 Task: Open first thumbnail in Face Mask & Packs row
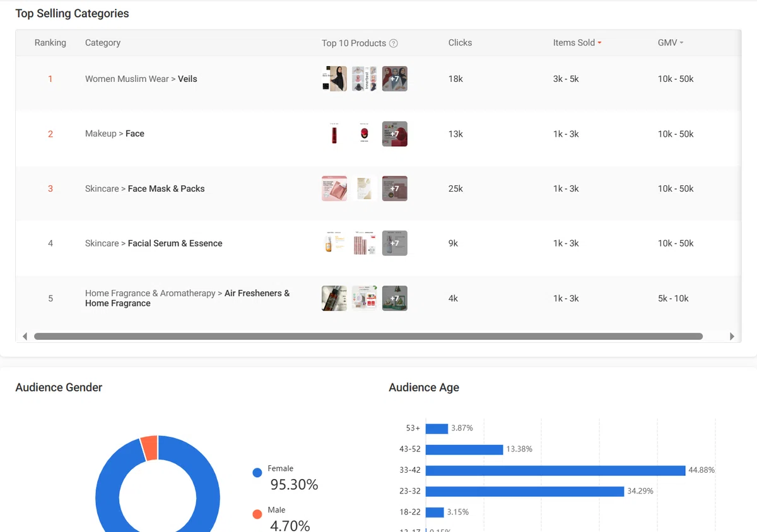pyautogui.click(x=334, y=188)
